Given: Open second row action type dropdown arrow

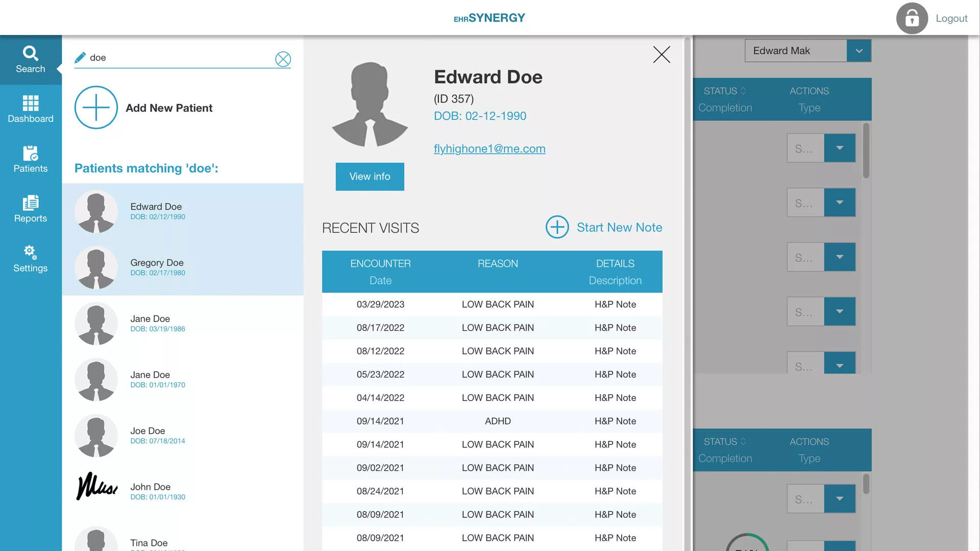Looking at the screenshot, I should [840, 203].
